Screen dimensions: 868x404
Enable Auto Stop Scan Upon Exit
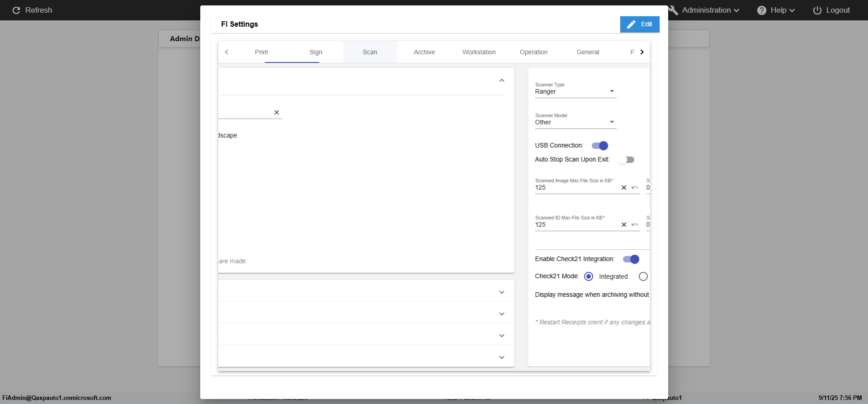tap(626, 160)
